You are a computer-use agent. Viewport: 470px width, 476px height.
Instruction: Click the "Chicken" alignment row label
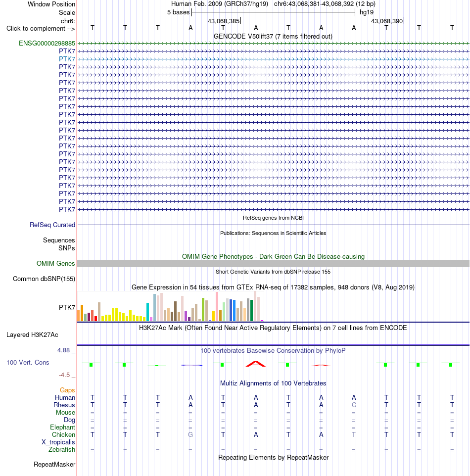point(63,435)
